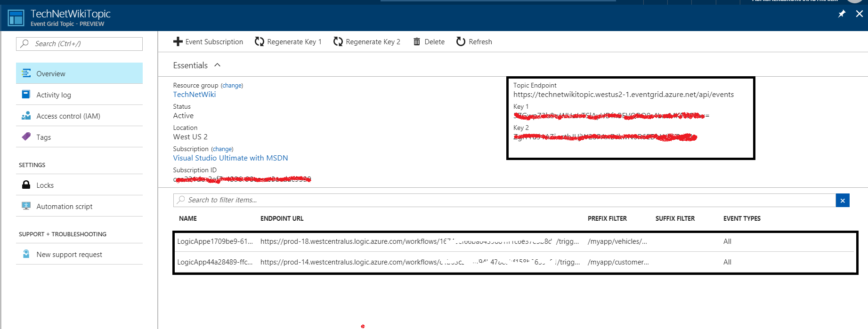This screenshot has width=868, height=329.
Task: Click the Overview icon in sidebar
Action: (x=26, y=73)
